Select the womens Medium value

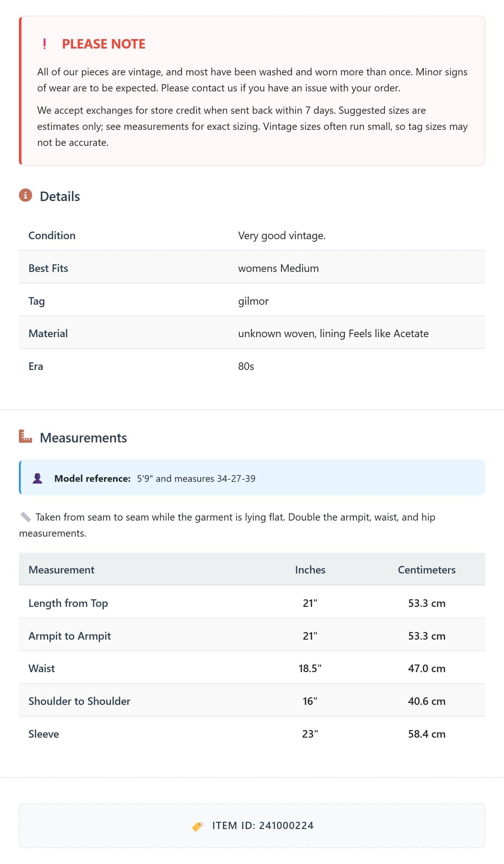pyautogui.click(x=278, y=268)
